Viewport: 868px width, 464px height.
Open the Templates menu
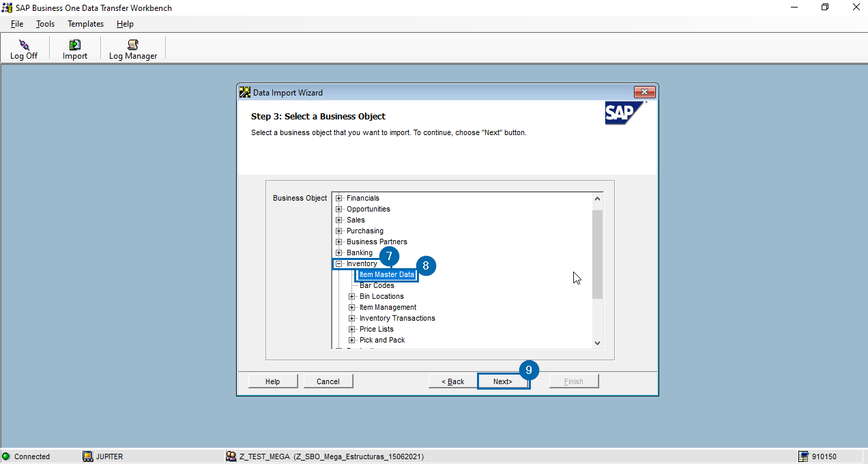85,24
